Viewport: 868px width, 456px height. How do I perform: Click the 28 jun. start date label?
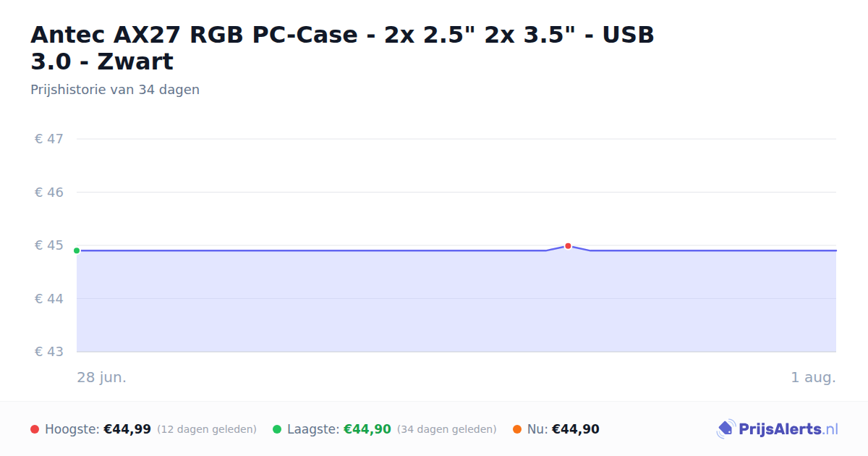click(x=102, y=377)
